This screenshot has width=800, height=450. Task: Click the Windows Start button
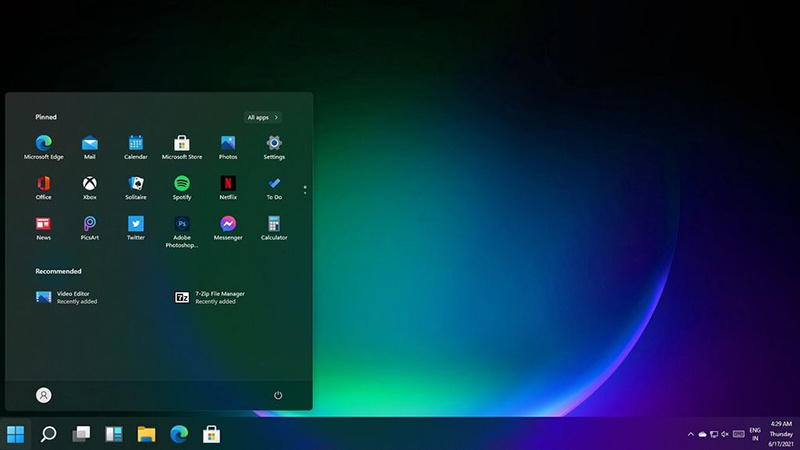click(x=15, y=434)
